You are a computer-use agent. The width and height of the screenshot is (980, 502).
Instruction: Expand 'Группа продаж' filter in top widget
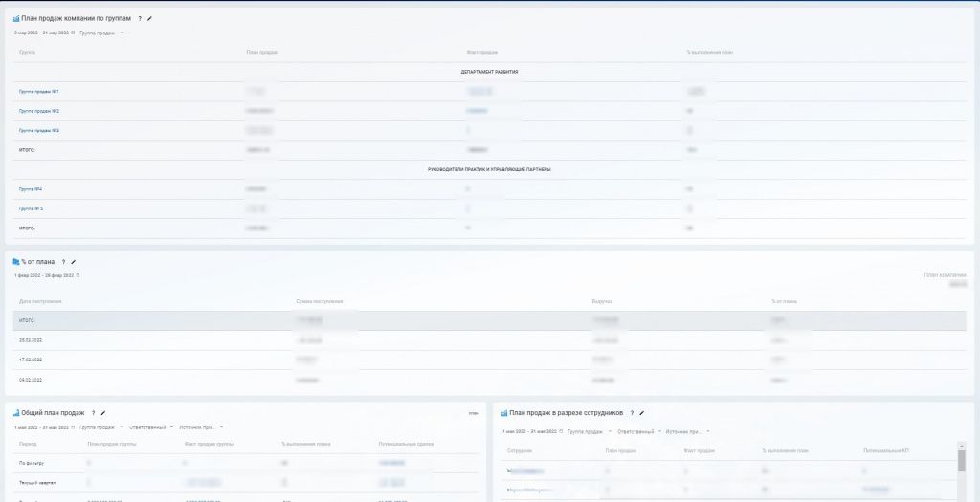tap(100, 33)
